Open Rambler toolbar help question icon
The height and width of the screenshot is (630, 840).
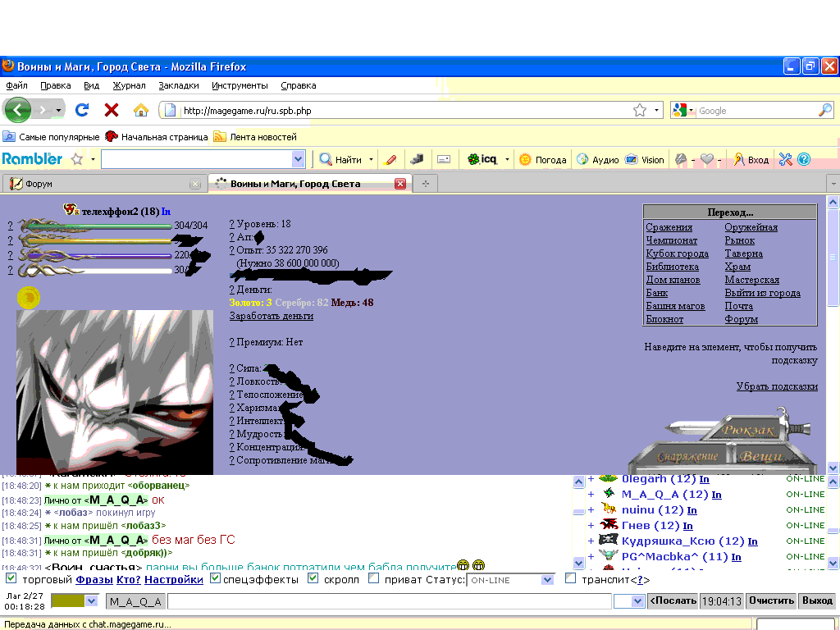click(x=804, y=159)
